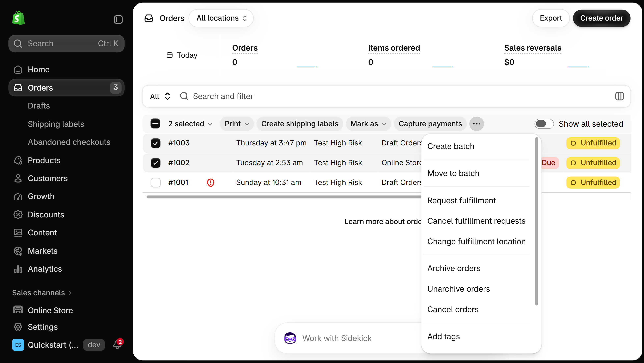644x363 pixels.
Task: Click the Sidekick avatar icon
Action: (290, 338)
